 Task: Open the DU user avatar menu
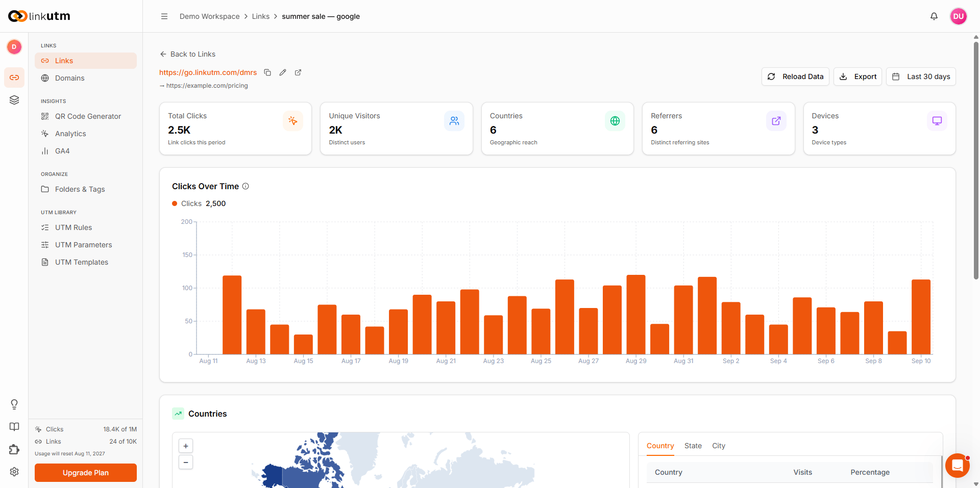point(959,16)
